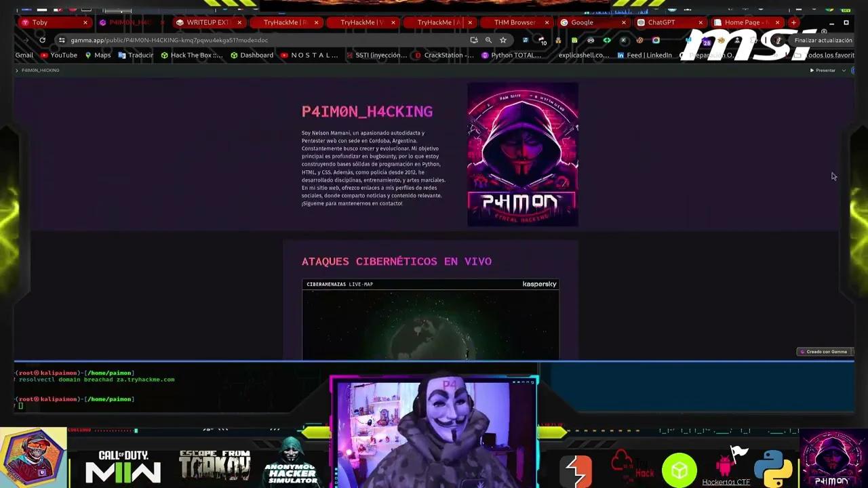The width and height of the screenshot is (868, 488).
Task: Open the SSTI (inyección bookmark
Action: point(376,56)
